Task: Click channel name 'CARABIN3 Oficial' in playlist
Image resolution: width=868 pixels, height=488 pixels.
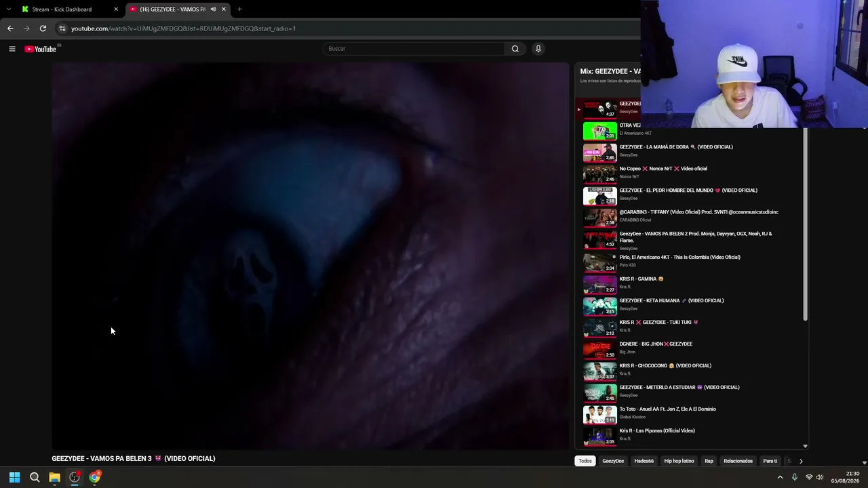Action: coord(635,220)
